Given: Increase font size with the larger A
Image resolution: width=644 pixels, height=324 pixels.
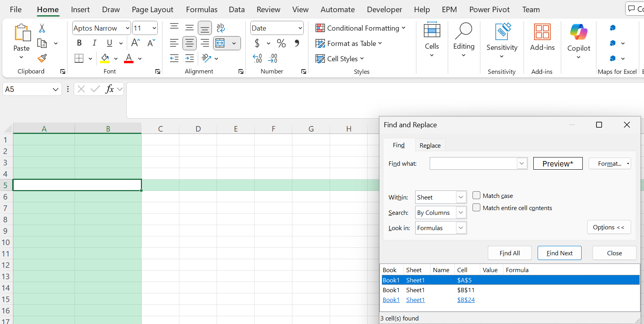Looking at the screenshot, I should (136, 43).
